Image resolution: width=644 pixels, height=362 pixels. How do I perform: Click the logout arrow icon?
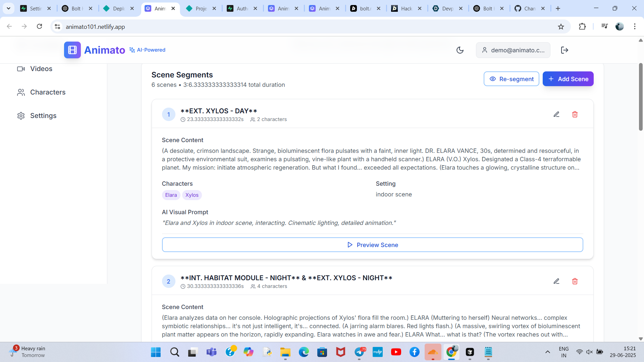click(565, 50)
